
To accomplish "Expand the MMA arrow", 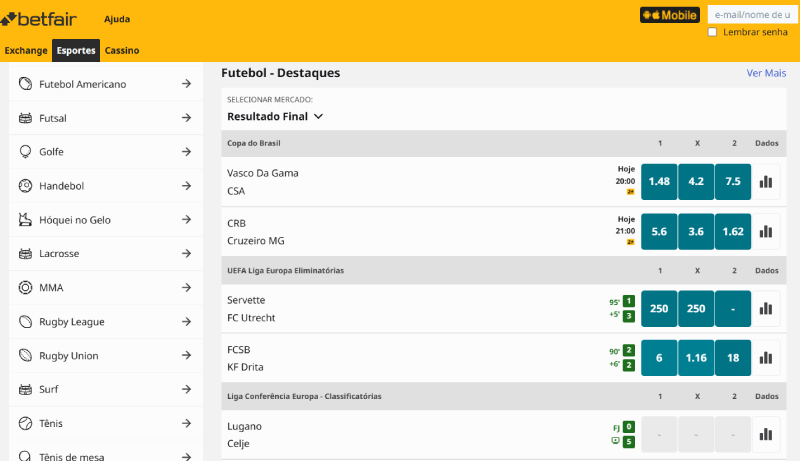I will (x=186, y=288).
